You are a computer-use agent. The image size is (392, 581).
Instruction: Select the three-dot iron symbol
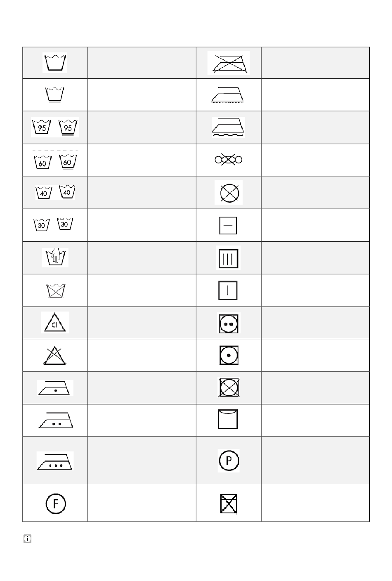tap(55, 461)
